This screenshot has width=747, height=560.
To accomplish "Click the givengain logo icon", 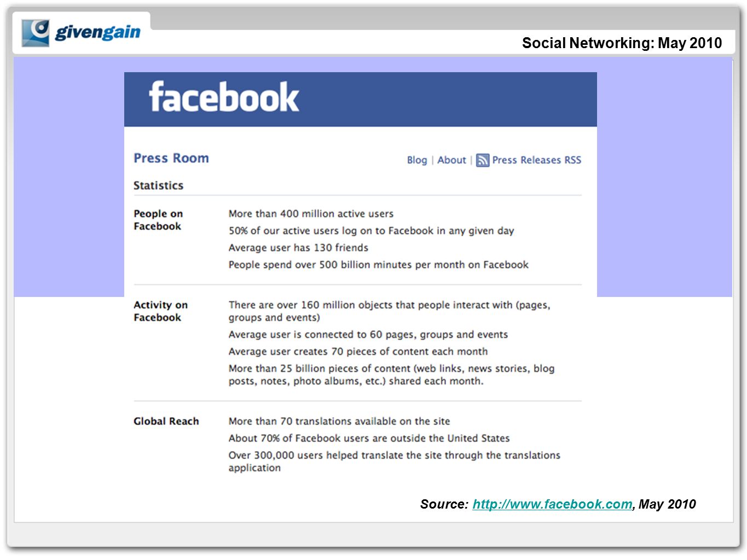I will [36, 33].
